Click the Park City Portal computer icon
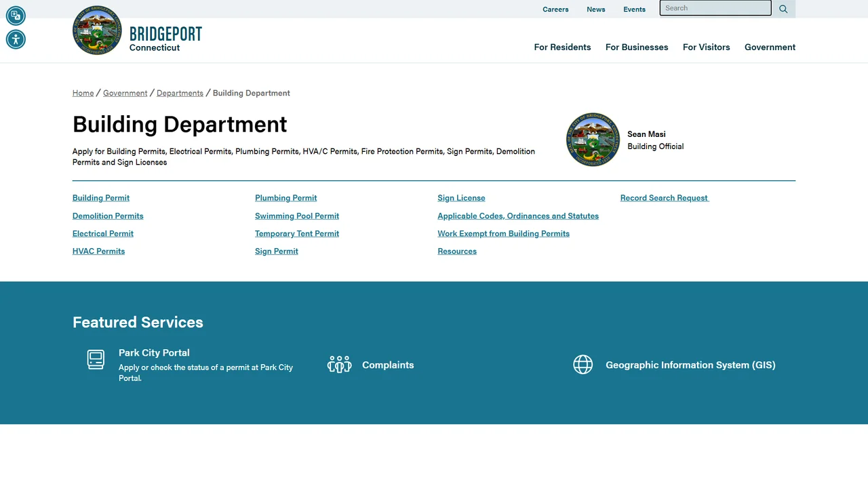 pyautogui.click(x=96, y=359)
